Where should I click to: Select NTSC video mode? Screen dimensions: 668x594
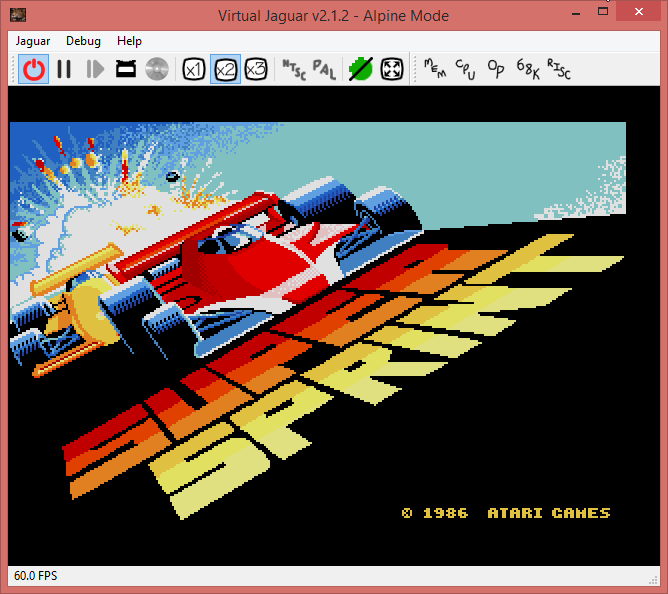[293, 69]
